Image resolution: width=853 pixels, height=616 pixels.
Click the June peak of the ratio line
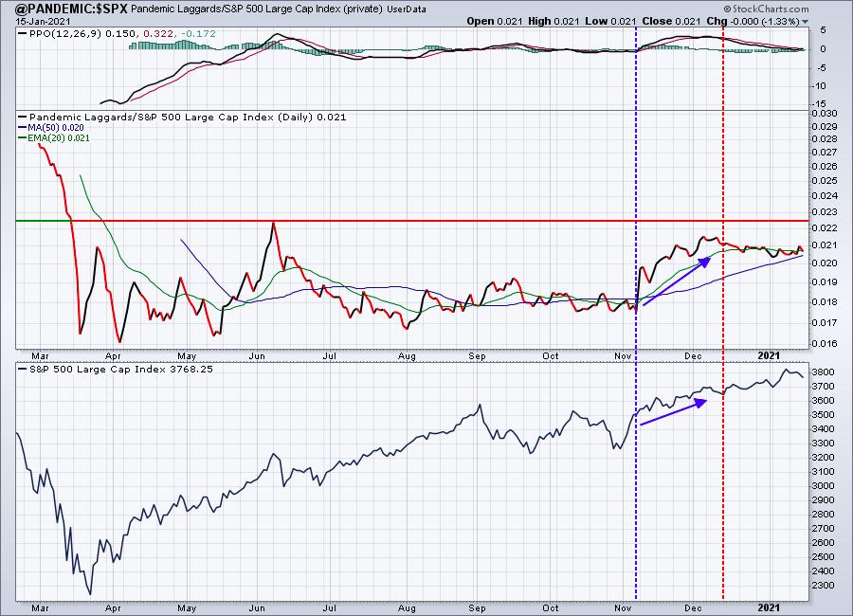(x=274, y=223)
